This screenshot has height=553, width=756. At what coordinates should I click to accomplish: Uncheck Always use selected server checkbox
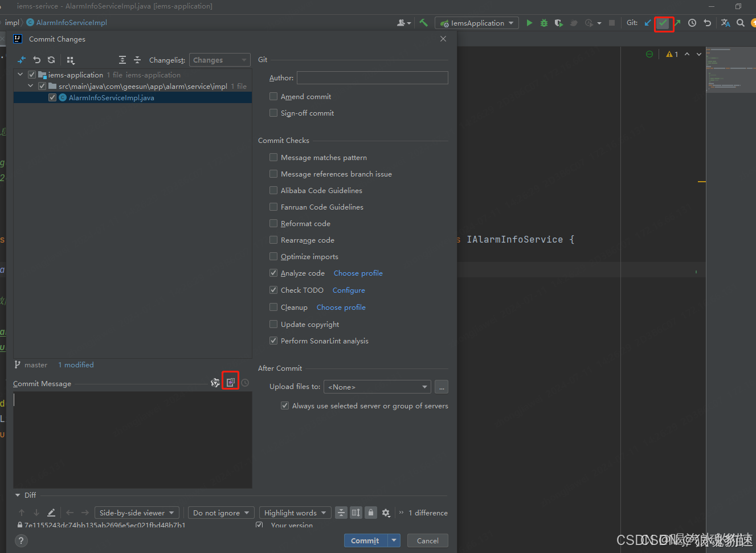click(285, 405)
